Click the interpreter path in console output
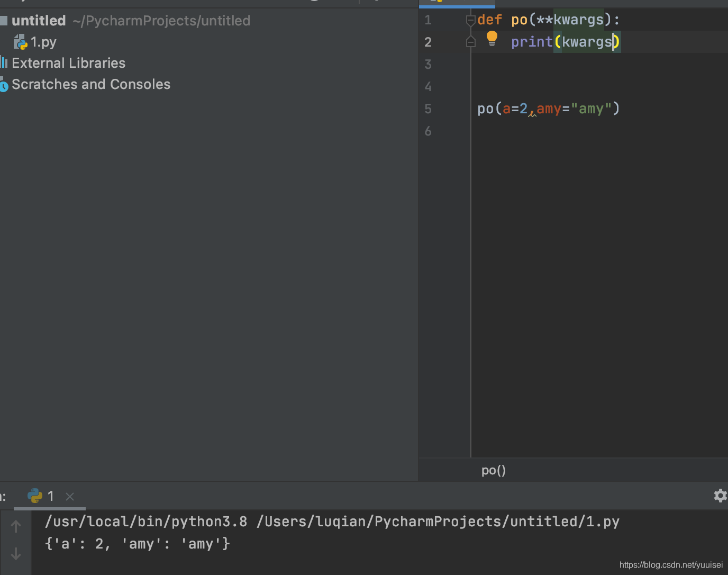The image size is (728, 575). [146, 522]
